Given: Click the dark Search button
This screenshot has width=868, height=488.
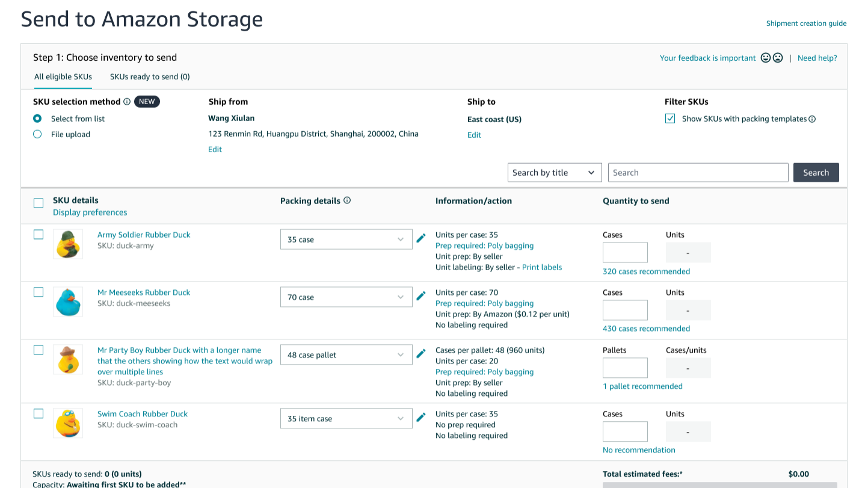Looking at the screenshot, I should click(x=816, y=173).
